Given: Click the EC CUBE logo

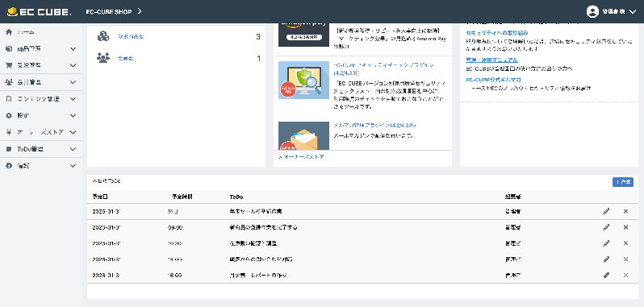Looking at the screenshot, I should (x=39, y=12).
